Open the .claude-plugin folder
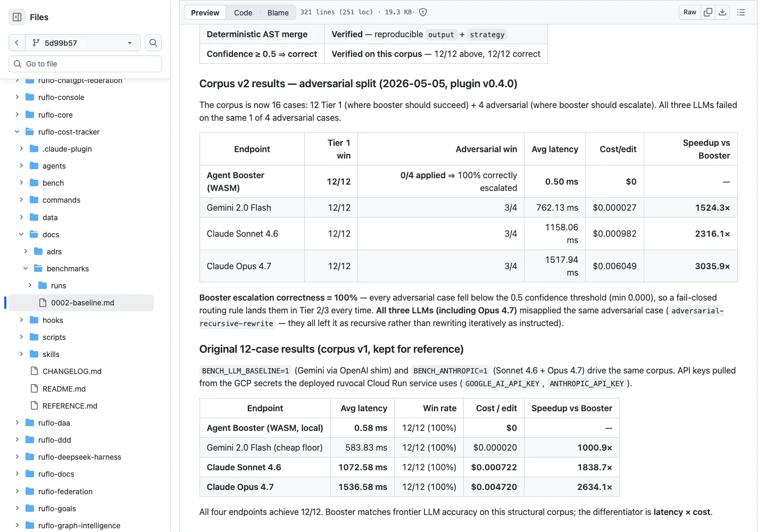This screenshot has width=766, height=532. 67,148
